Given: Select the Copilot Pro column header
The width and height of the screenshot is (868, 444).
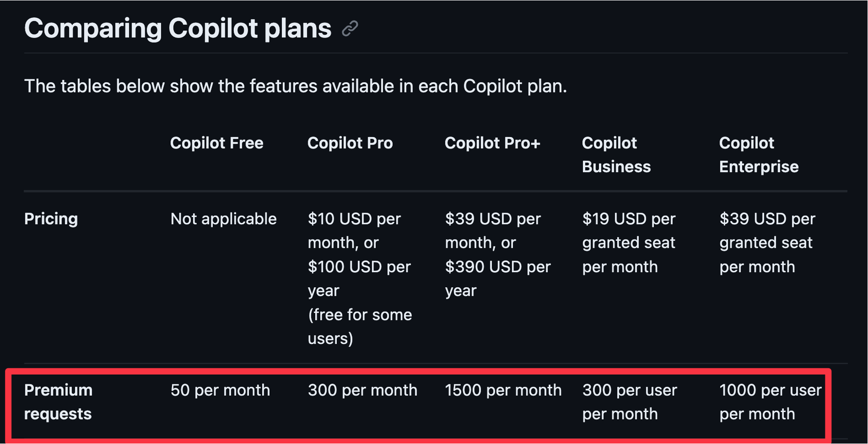Looking at the screenshot, I should [350, 143].
